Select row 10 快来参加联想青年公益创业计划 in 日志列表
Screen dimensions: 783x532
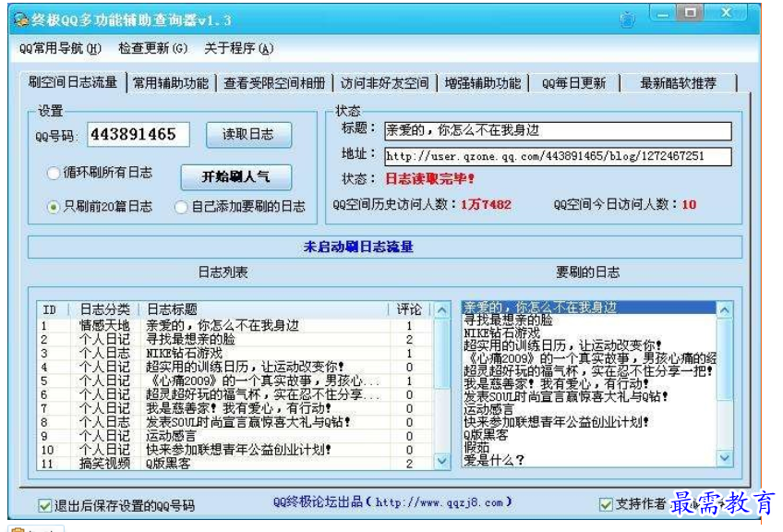[x=235, y=450]
